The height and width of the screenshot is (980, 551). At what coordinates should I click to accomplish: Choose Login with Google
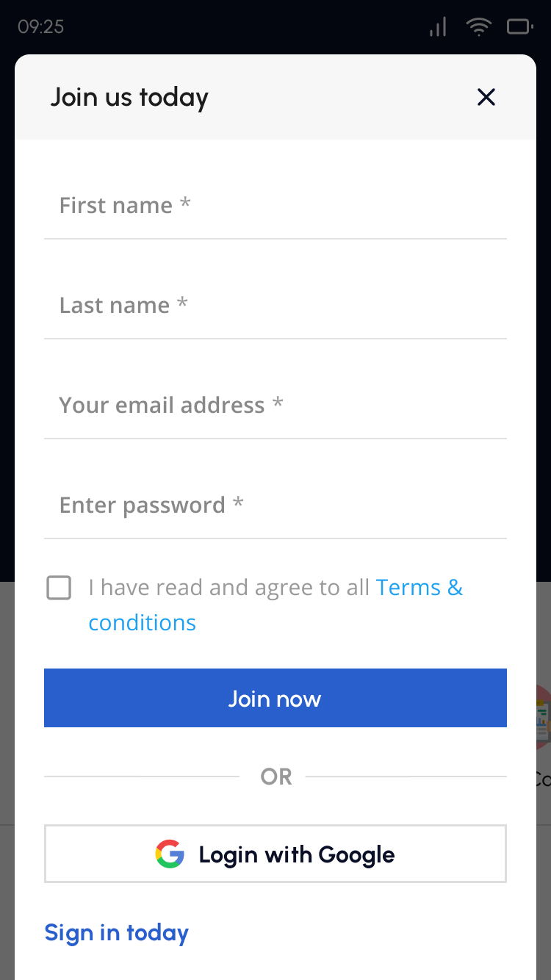[275, 854]
